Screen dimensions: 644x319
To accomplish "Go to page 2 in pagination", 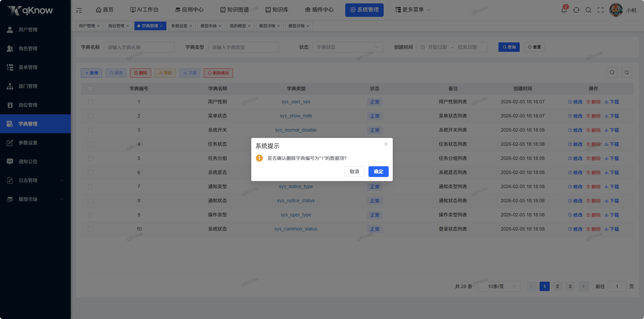I will point(557,286).
